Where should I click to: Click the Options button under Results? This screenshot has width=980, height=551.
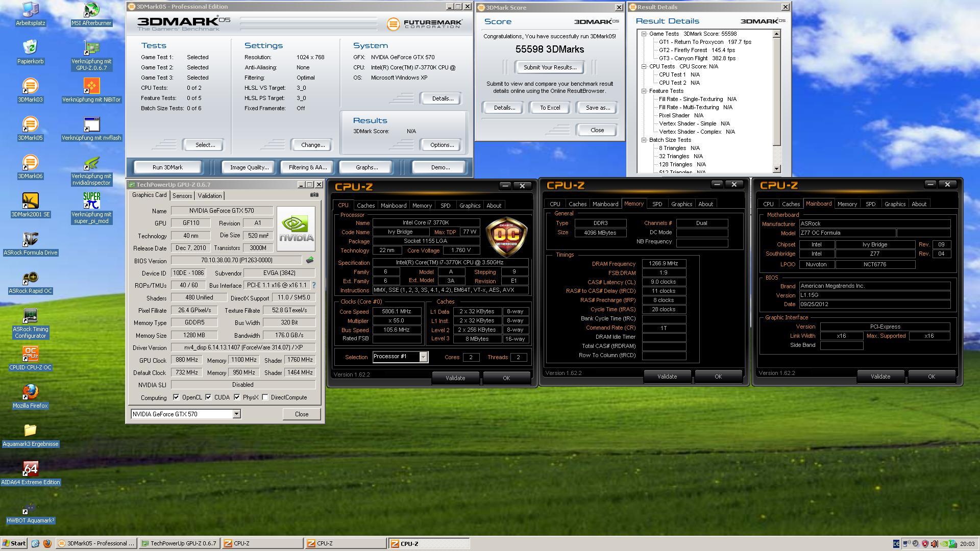tap(442, 145)
